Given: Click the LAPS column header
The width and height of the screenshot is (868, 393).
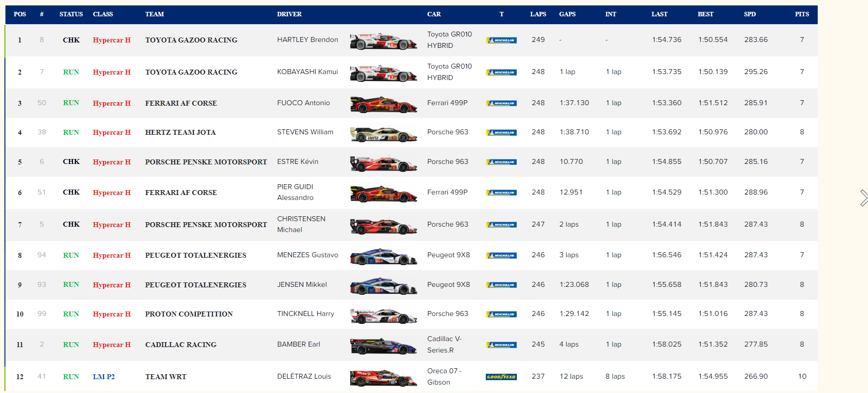Looking at the screenshot, I should 538,14.
